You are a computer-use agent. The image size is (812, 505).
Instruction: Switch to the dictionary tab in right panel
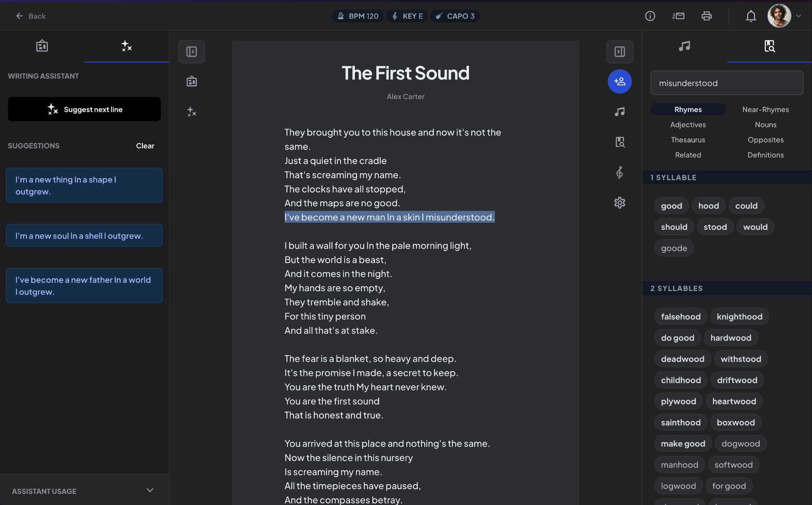(769, 46)
